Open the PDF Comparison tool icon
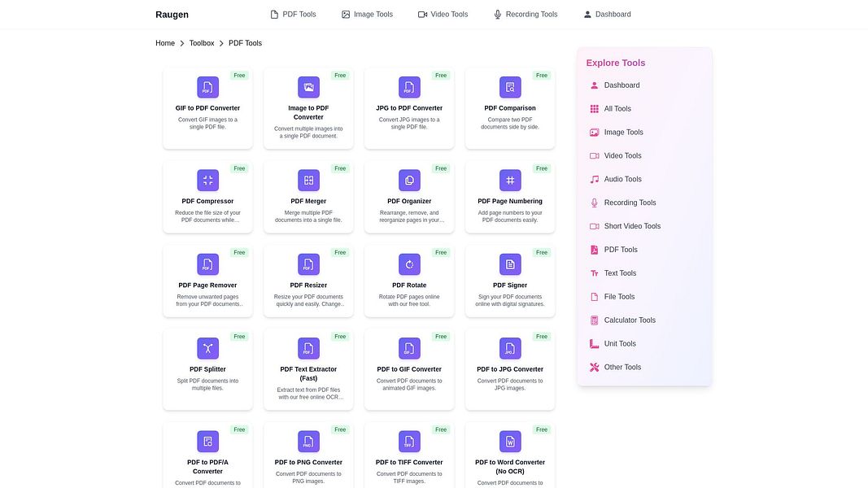The height and width of the screenshot is (488, 868). 510,87
